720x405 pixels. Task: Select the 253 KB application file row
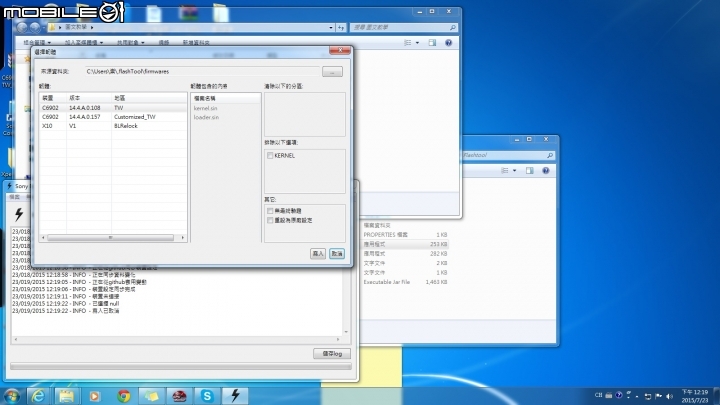point(405,244)
